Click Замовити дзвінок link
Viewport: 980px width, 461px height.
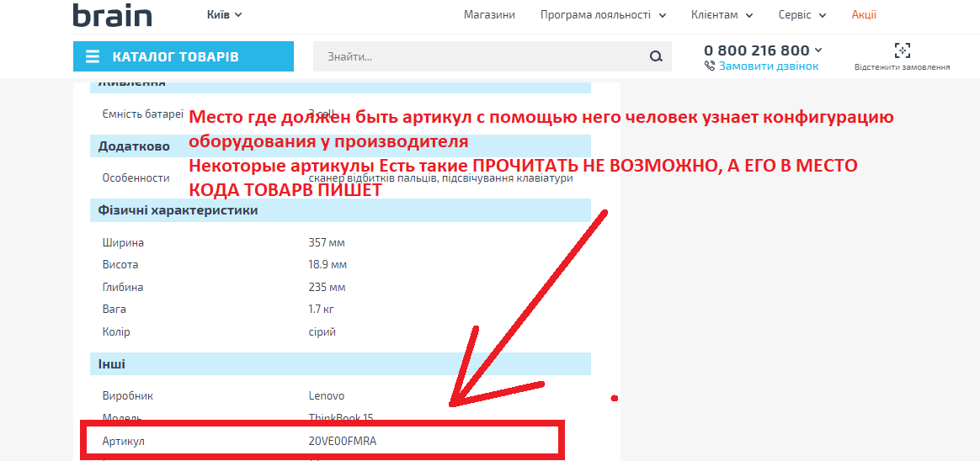point(768,66)
